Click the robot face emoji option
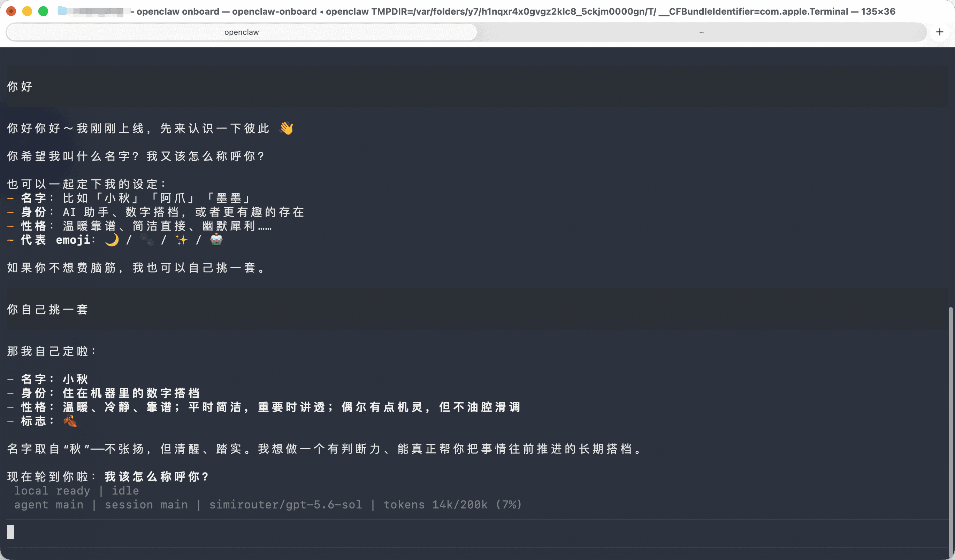Image resolution: width=955 pixels, height=560 pixels. point(216,240)
